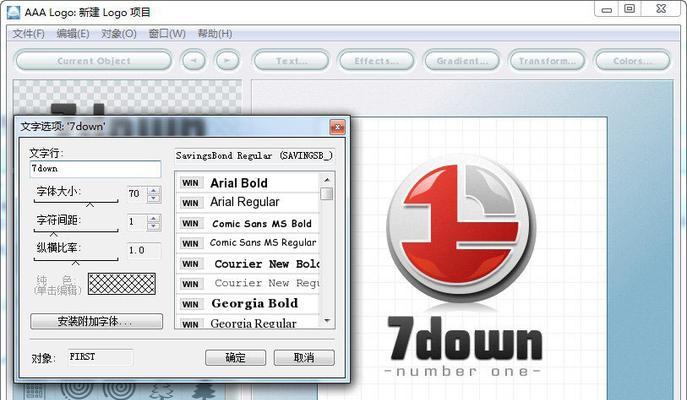Open the Effects... toolbar button
Screen dimensions: 687x400
point(376,61)
